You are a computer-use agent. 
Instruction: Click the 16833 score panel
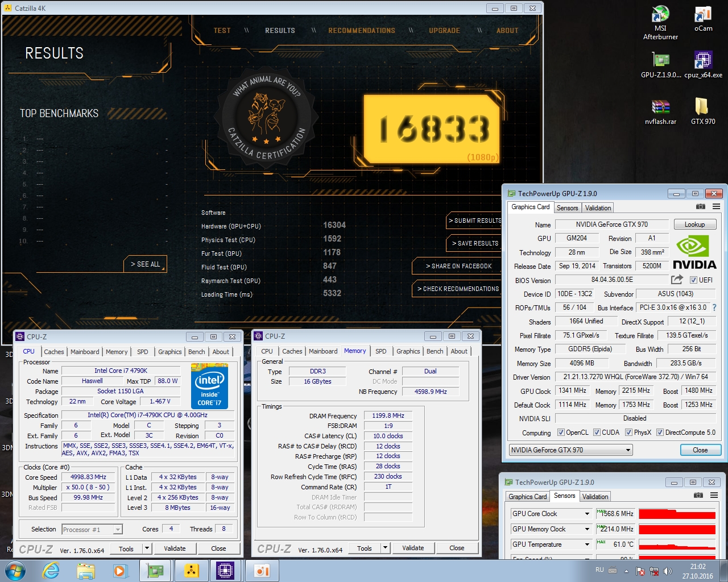[x=432, y=129]
